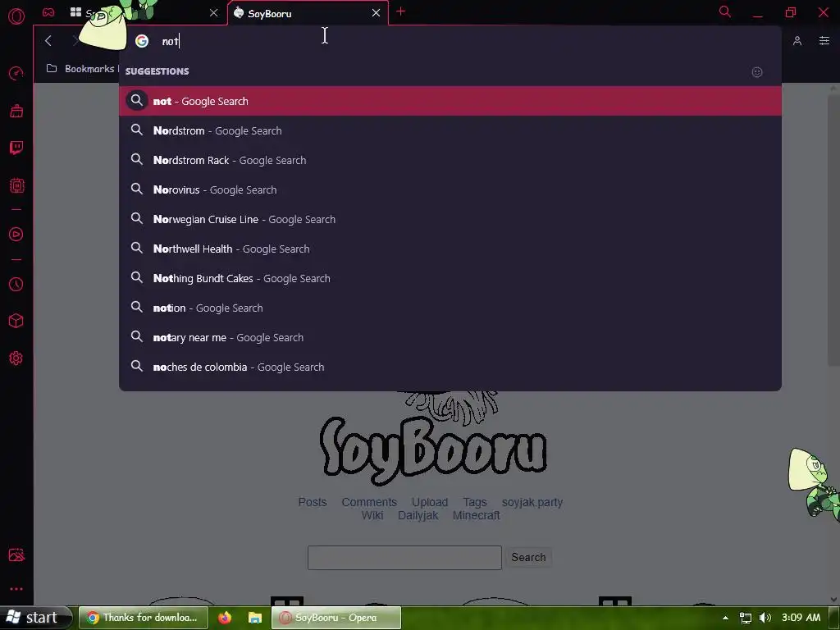The image size is (840, 630).
Task: Click the 3:09 AM system clock
Action: [801, 617]
